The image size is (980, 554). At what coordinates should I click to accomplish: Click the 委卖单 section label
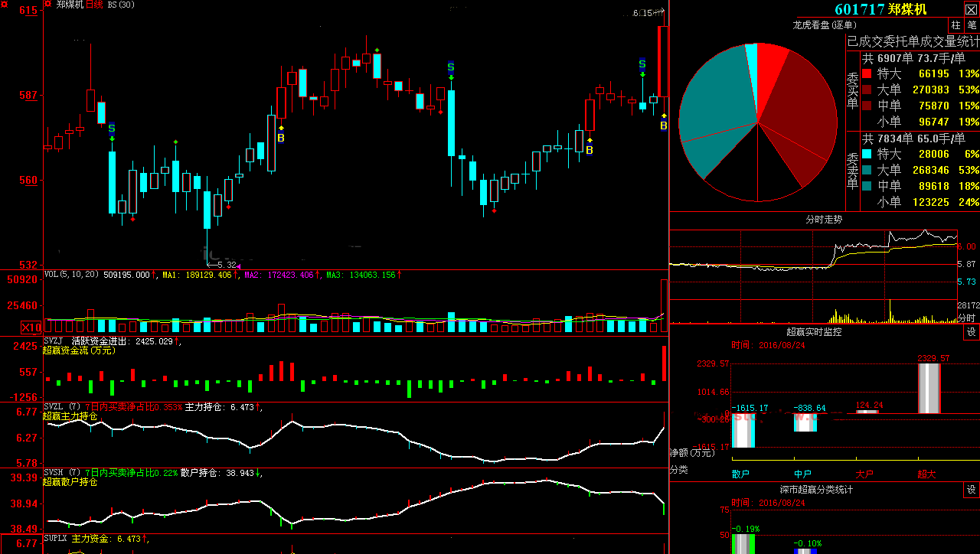click(x=852, y=172)
